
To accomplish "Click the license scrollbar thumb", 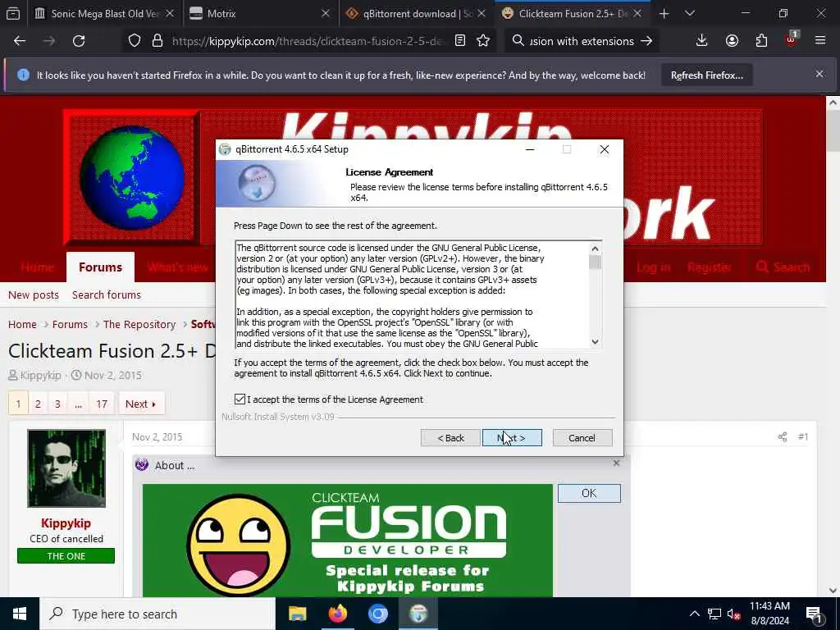I will [x=595, y=262].
